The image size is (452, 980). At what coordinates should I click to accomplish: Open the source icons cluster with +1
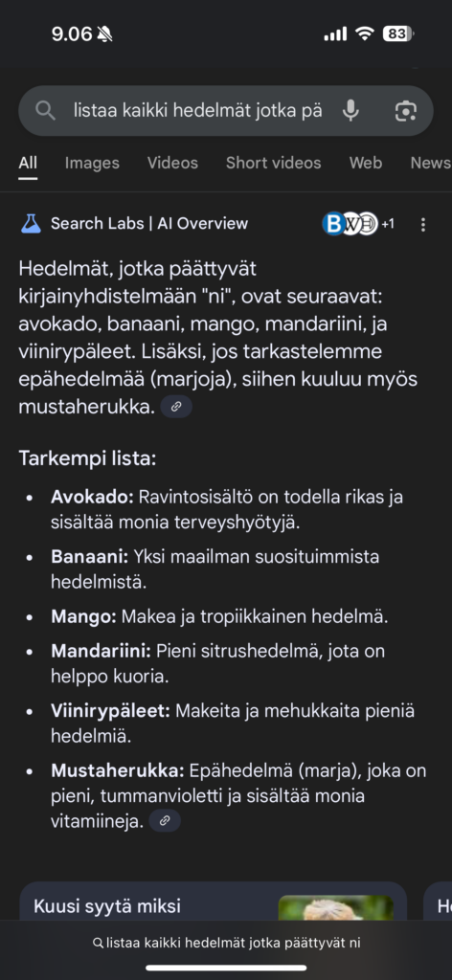coord(358,224)
